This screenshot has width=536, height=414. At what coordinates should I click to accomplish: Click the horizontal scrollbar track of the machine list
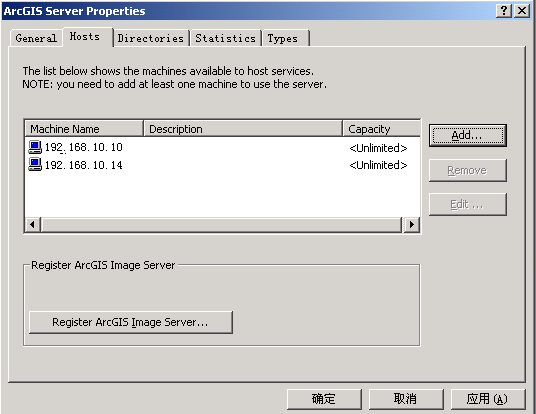click(x=222, y=225)
